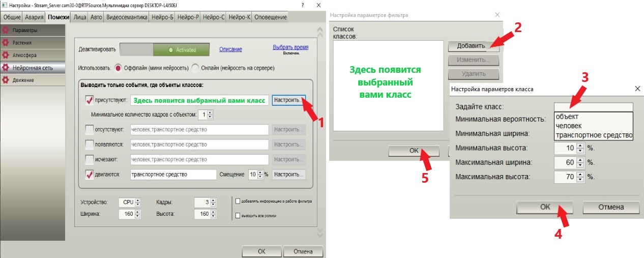Open the Атмосфера section
The width and height of the screenshot is (644, 258).
33,55
